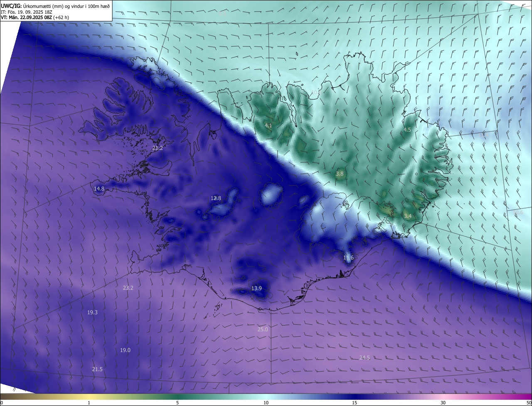Screen dimensions: 532x406
Task: Pick the pale yellow color above scale label 1
Action: click(89, 397)
